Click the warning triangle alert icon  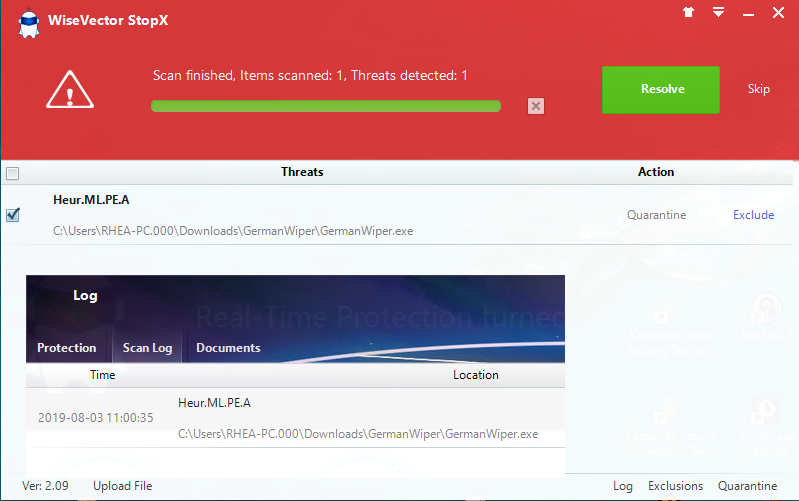click(x=70, y=90)
